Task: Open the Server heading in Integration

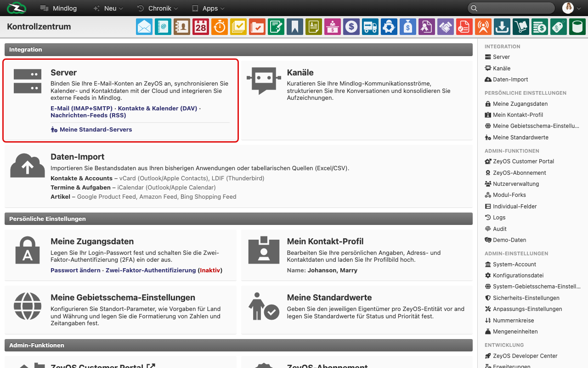Action: (63, 73)
